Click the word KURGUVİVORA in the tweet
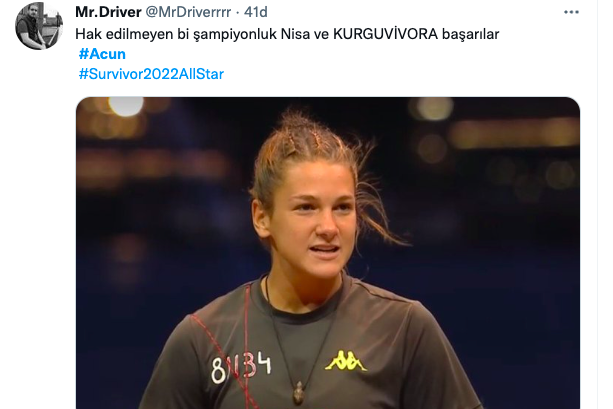Image resolution: width=613 pixels, height=409 pixels. tap(385, 34)
